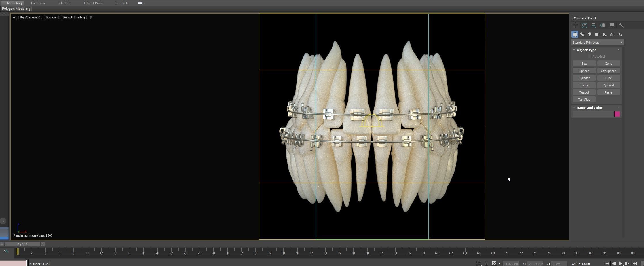
Task: Select the Cameras category icon
Action: (x=597, y=34)
